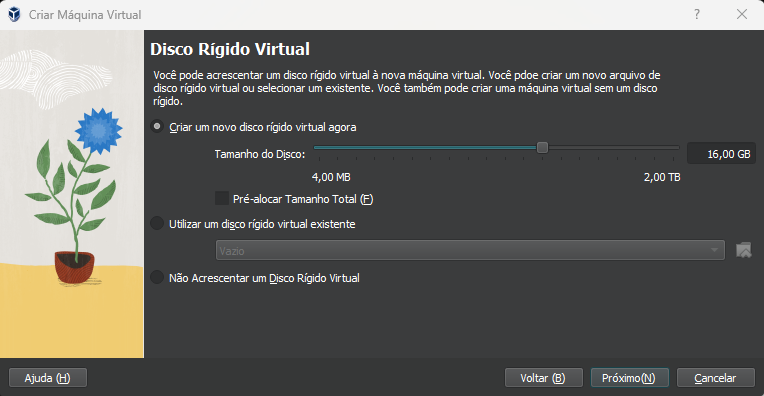Open the folder icon to browse disk files

click(x=744, y=250)
